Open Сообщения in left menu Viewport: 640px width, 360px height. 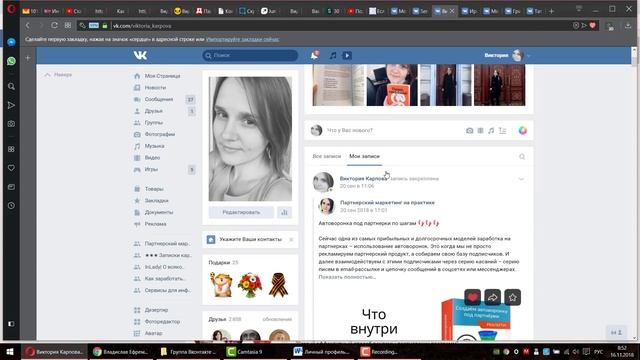[159, 99]
